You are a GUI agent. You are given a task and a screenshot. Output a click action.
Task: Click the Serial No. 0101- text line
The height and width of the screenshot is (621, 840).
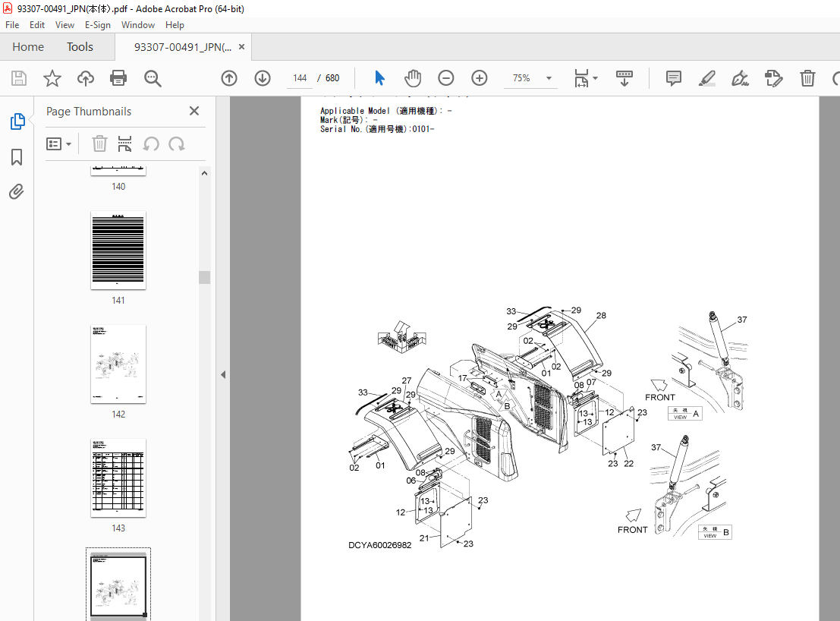pos(377,129)
